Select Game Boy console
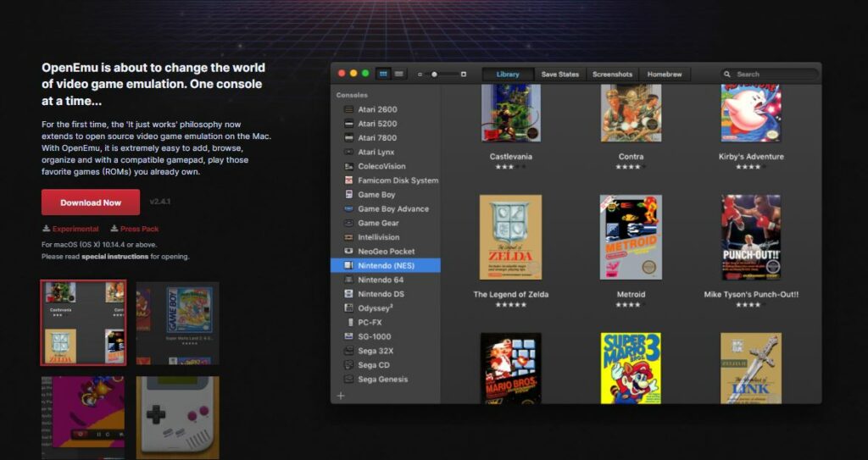The width and height of the screenshot is (868, 460). [386, 194]
